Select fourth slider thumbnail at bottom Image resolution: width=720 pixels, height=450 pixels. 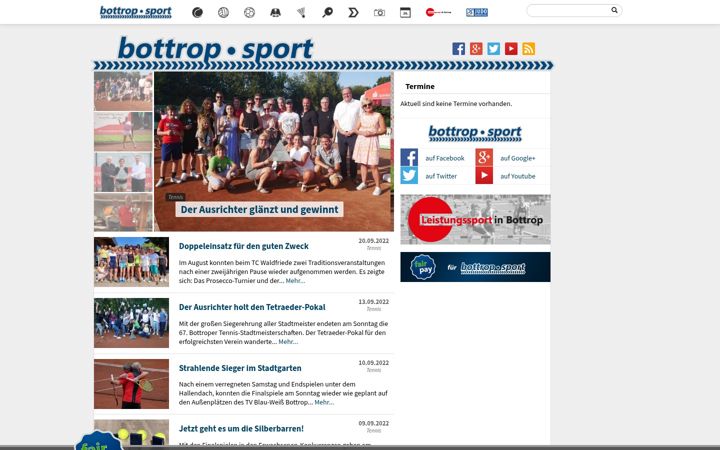123,212
